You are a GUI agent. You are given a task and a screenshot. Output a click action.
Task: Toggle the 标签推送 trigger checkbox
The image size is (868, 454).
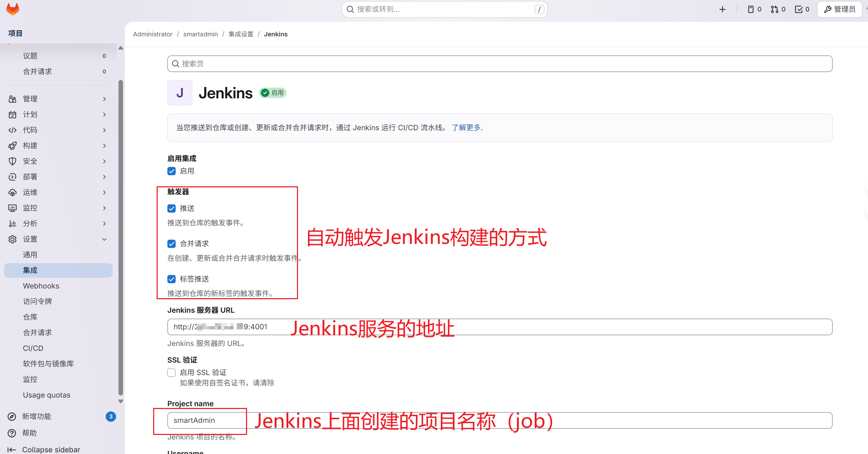[x=172, y=279]
